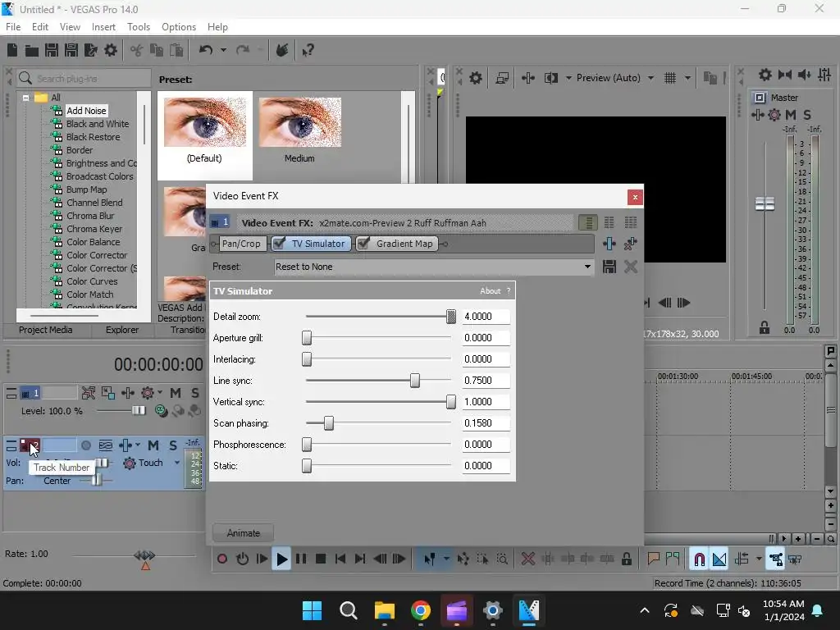Image resolution: width=840 pixels, height=630 pixels.
Task: Open the overlays grid dropdown arrow
Action: coord(687,78)
